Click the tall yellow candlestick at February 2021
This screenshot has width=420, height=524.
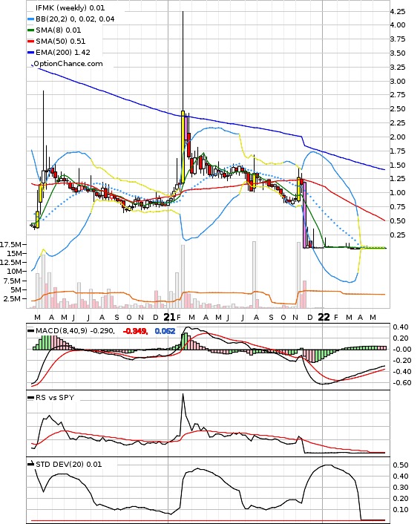[183, 147]
